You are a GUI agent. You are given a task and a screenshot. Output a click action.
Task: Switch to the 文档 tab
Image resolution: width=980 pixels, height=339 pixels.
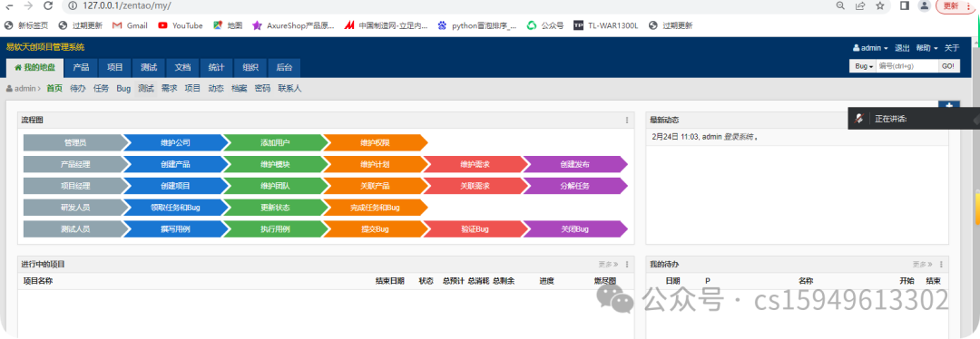tap(182, 67)
